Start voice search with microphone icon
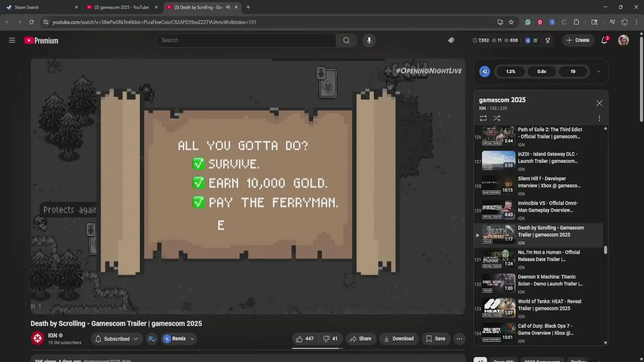This screenshot has width=644, height=362. [369, 40]
